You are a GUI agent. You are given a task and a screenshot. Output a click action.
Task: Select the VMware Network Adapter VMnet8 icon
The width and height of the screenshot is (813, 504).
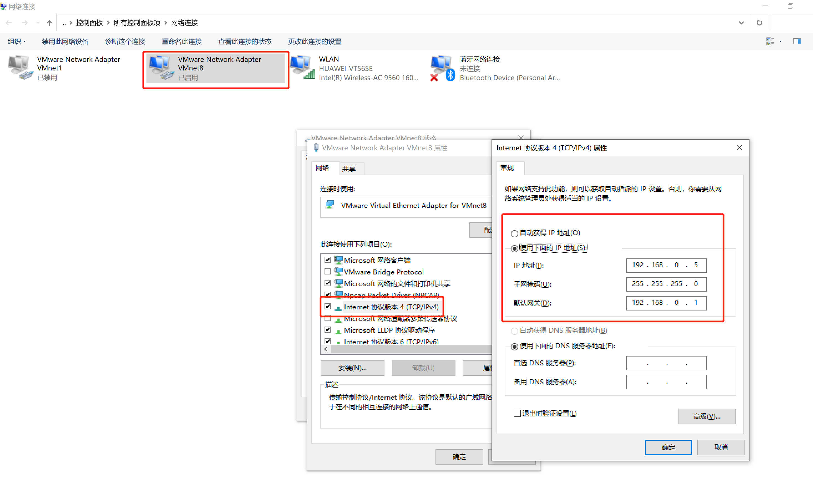(x=162, y=68)
